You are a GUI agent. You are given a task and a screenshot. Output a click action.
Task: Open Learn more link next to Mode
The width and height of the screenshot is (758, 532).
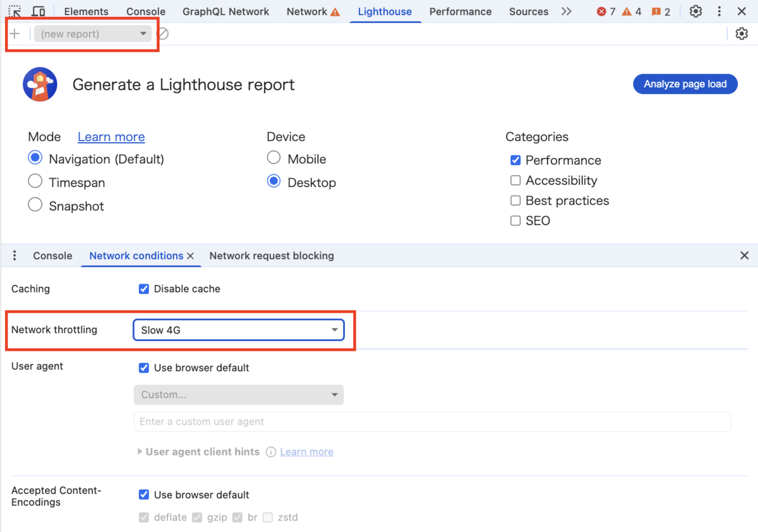(111, 137)
